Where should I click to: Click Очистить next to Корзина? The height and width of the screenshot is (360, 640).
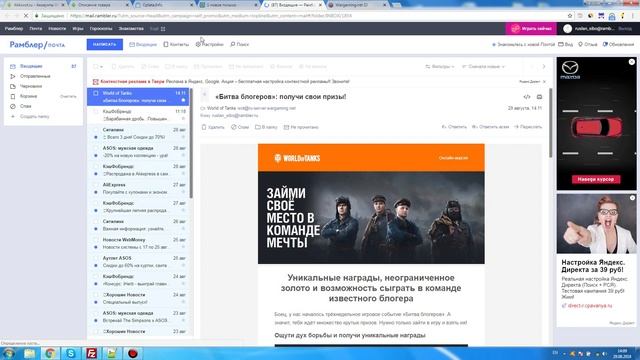pyautogui.click(x=68, y=97)
